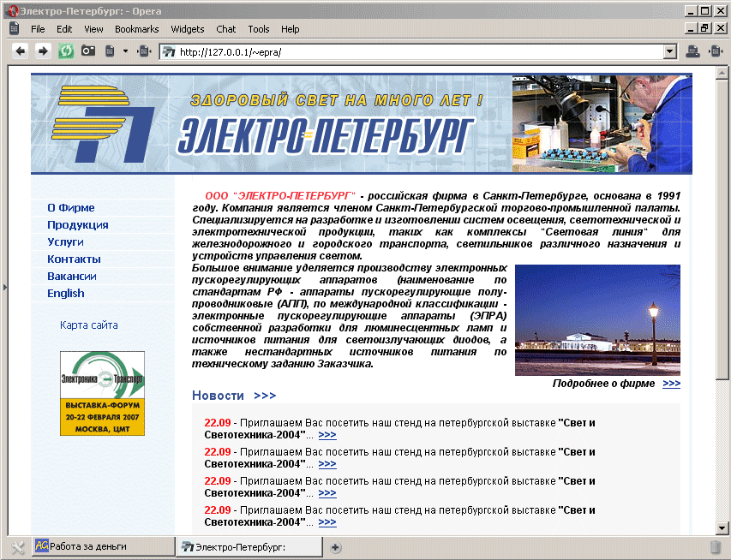Click the Электроника-Транспорт exhibition banner
The image size is (731, 560).
click(x=102, y=393)
